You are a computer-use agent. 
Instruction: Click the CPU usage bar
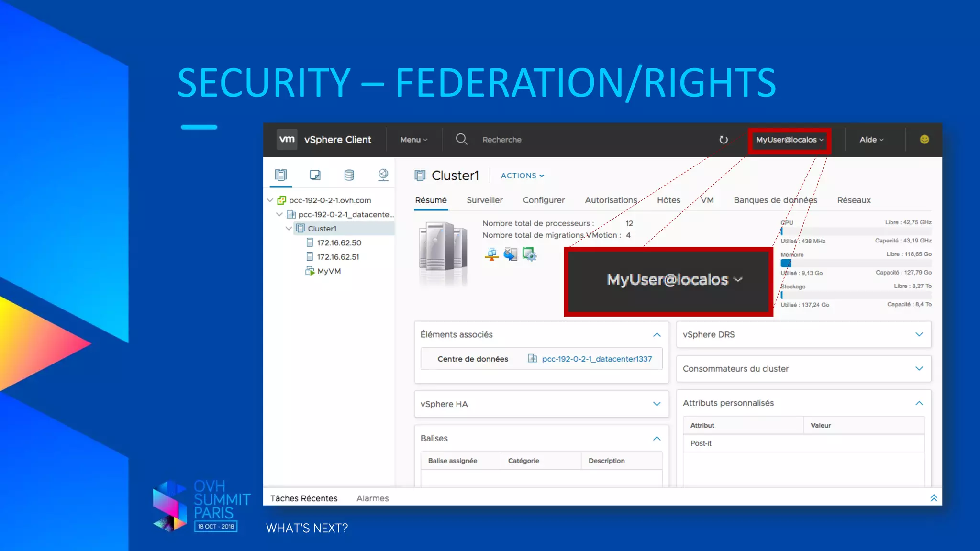point(856,231)
